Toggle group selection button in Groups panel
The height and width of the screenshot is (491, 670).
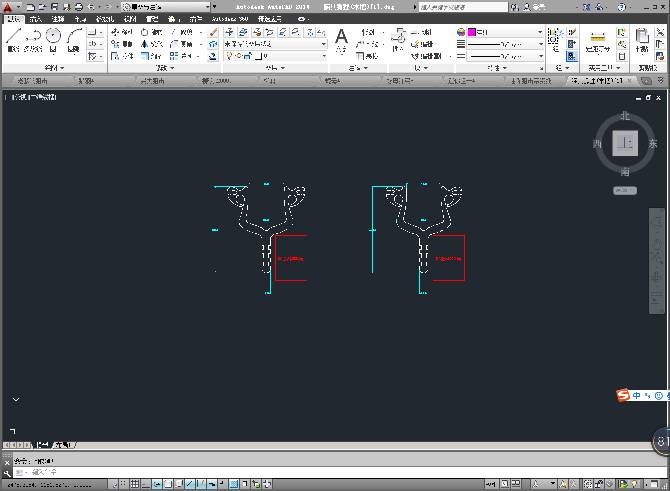pos(572,56)
